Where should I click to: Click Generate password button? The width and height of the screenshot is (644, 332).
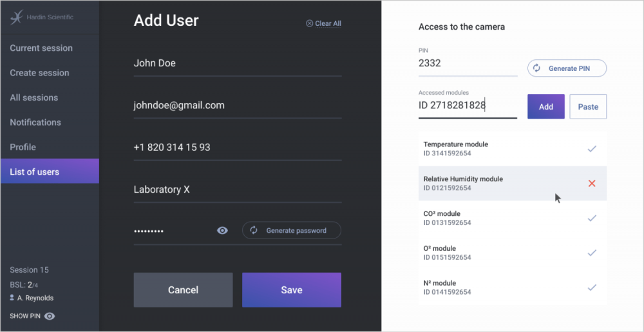tap(292, 230)
